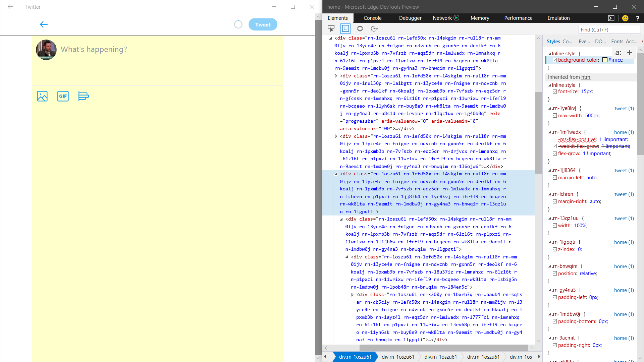Open the poll icon in tweet composer
This screenshot has height=362, width=644.
pos(83,96)
